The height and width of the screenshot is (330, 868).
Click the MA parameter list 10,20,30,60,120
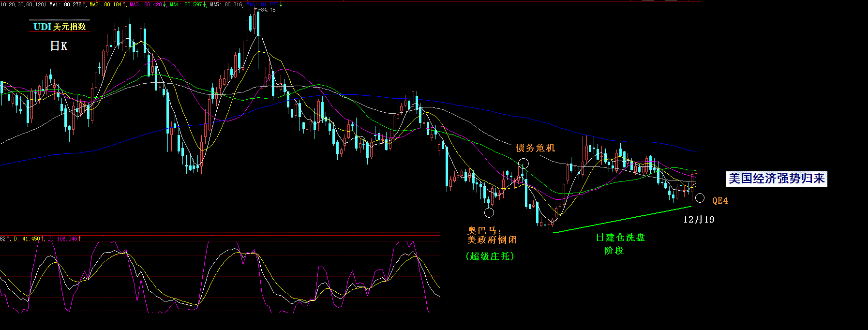tap(23, 4)
